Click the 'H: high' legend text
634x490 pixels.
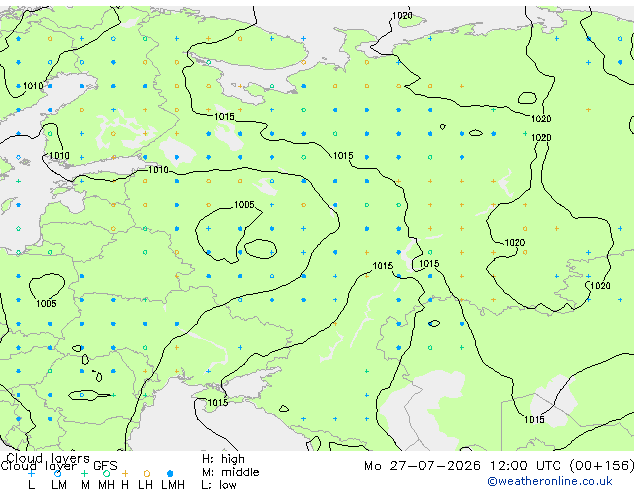pos(223,459)
